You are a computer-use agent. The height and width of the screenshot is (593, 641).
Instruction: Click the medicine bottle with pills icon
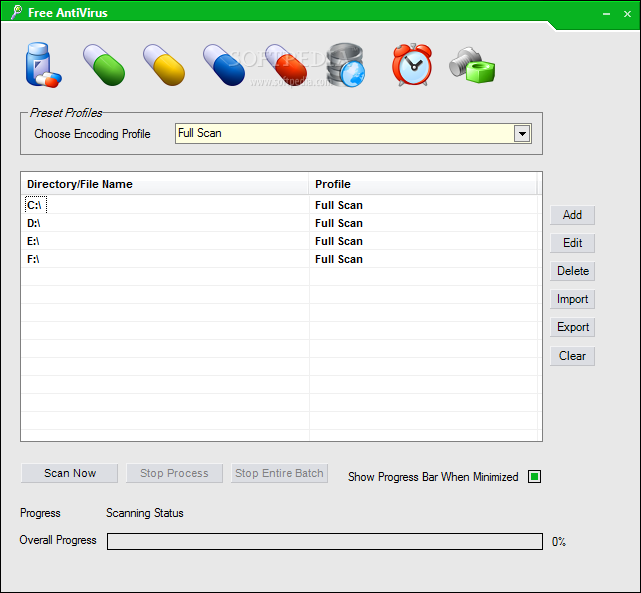(43, 65)
